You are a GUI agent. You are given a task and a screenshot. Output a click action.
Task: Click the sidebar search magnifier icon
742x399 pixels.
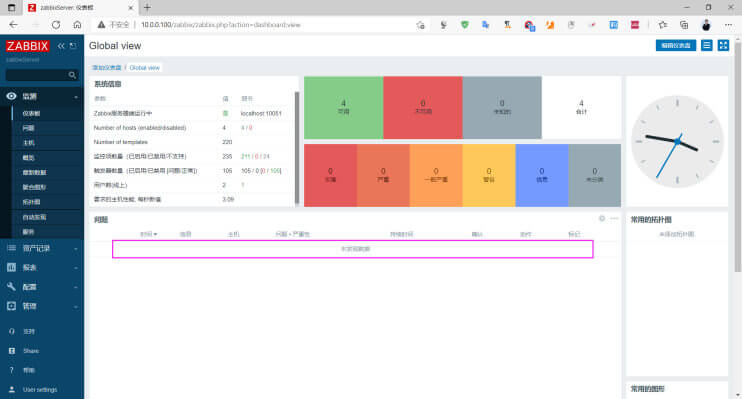72,75
